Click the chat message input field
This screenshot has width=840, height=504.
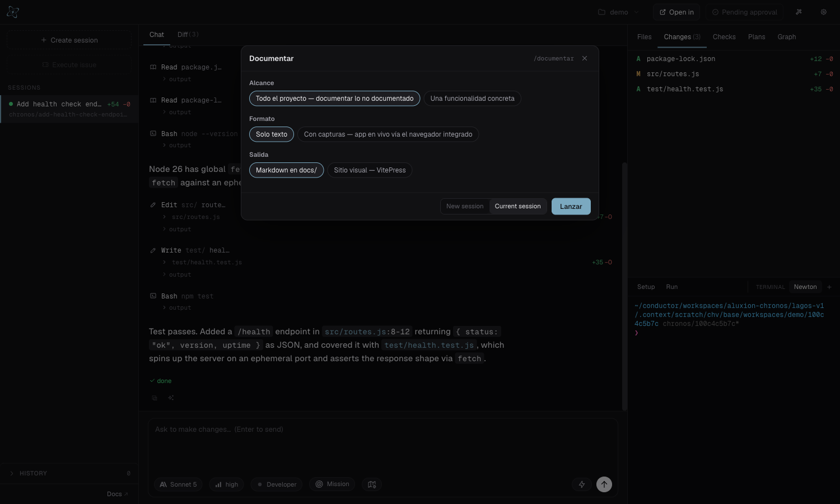click(x=383, y=446)
